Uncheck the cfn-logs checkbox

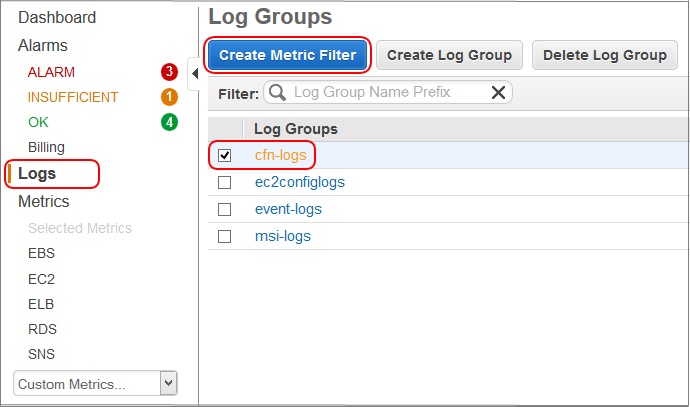click(225, 156)
